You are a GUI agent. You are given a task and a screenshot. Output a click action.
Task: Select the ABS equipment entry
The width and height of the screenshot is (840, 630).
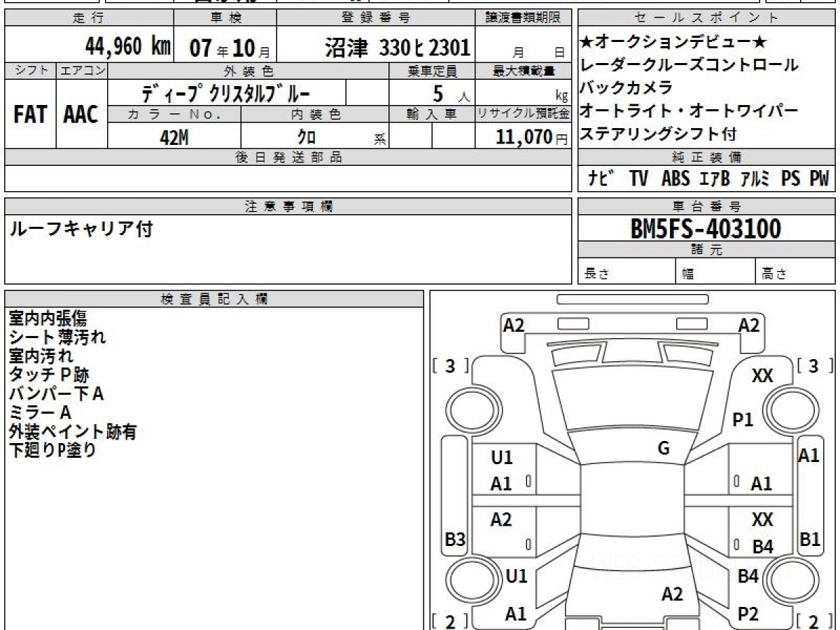pos(675,178)
